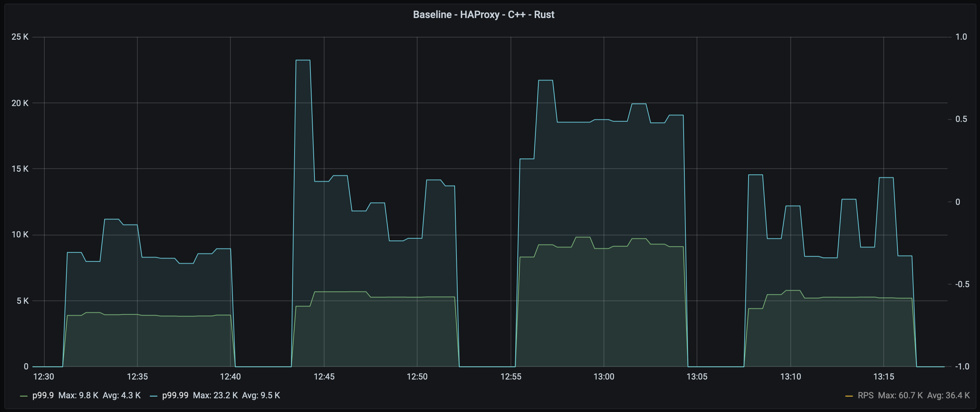Click the RPS Max: 60.7 K value
Screen dimensions: 980x412
coord(900,395)
